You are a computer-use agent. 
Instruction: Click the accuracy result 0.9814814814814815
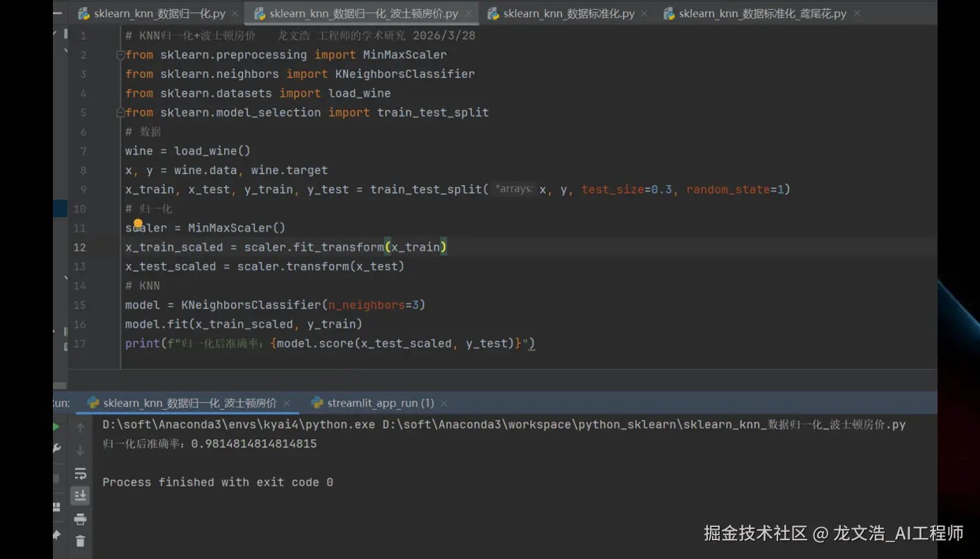pyautogui.click(x=254, y=443)
